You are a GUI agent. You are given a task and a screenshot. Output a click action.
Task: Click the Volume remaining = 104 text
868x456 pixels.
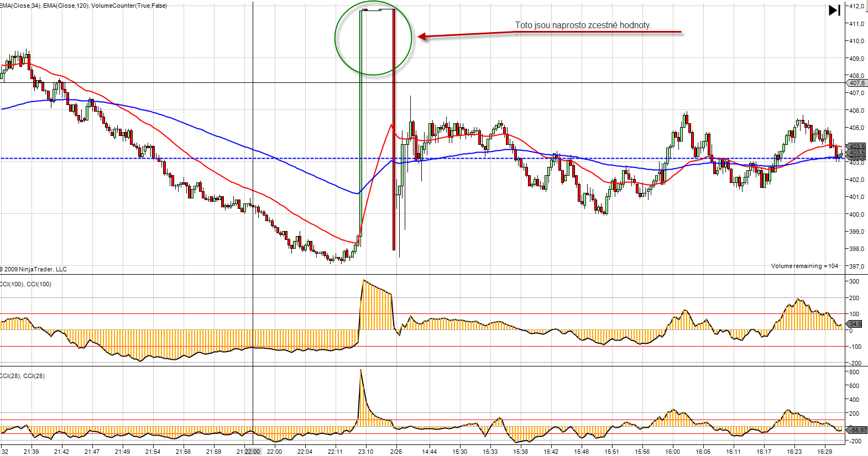click(x=804, y=266)
